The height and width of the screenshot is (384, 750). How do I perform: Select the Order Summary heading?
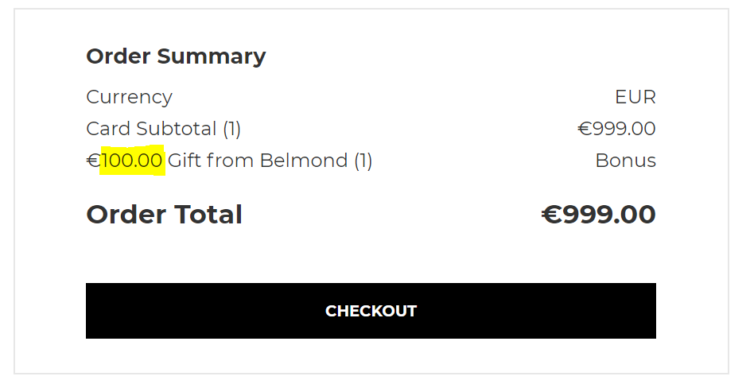coord(176,57)
